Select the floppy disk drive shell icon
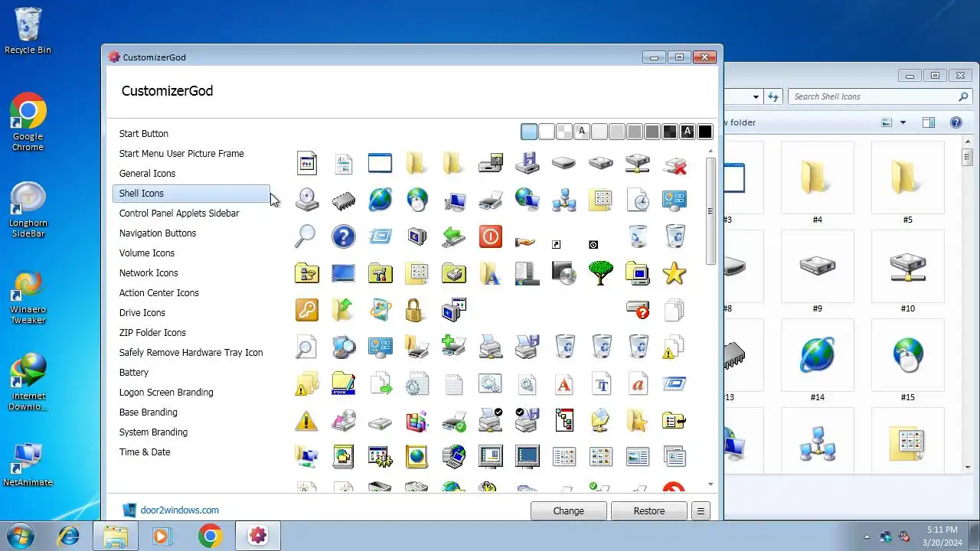This screenshot has width=980, height=551. click(x=527, y=163)
